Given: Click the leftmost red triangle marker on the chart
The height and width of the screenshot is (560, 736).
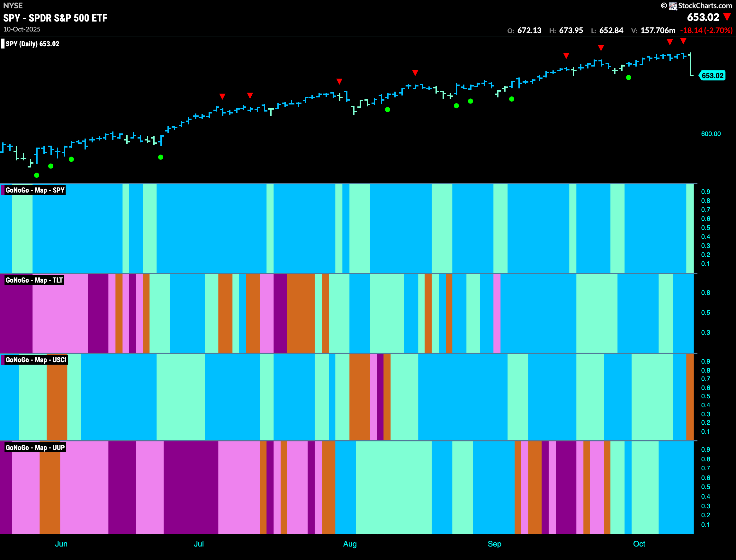Looking at the screenshot, I should 222,96.
